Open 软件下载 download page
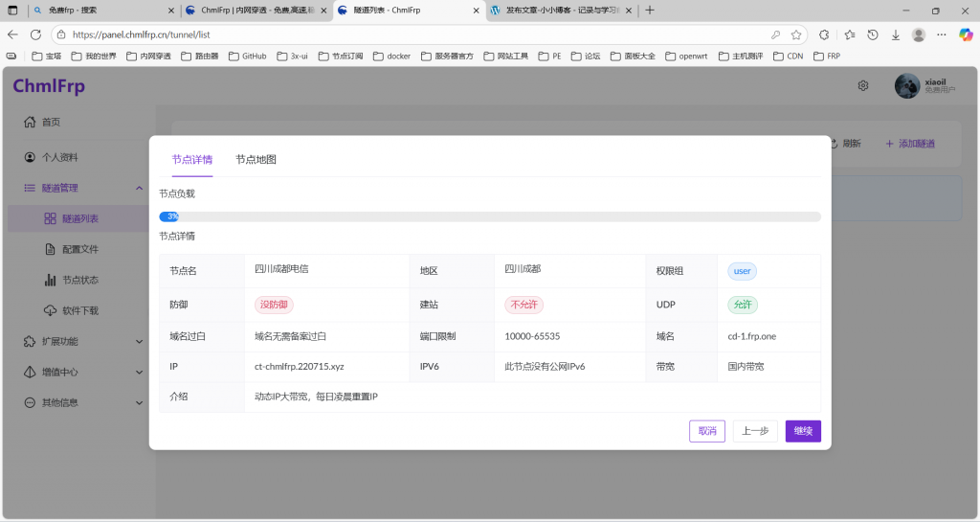The width and height of the screenshot is (980, 522). point(80,311)
